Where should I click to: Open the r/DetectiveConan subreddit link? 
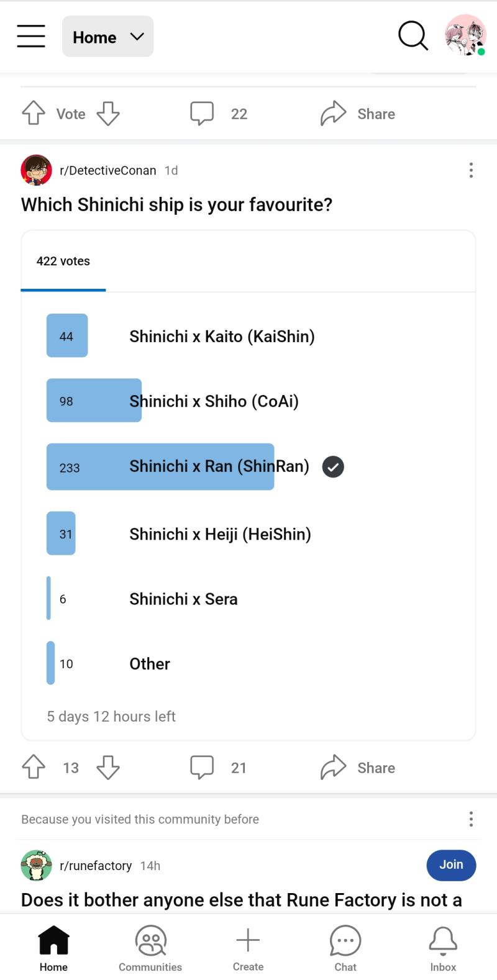107,170
